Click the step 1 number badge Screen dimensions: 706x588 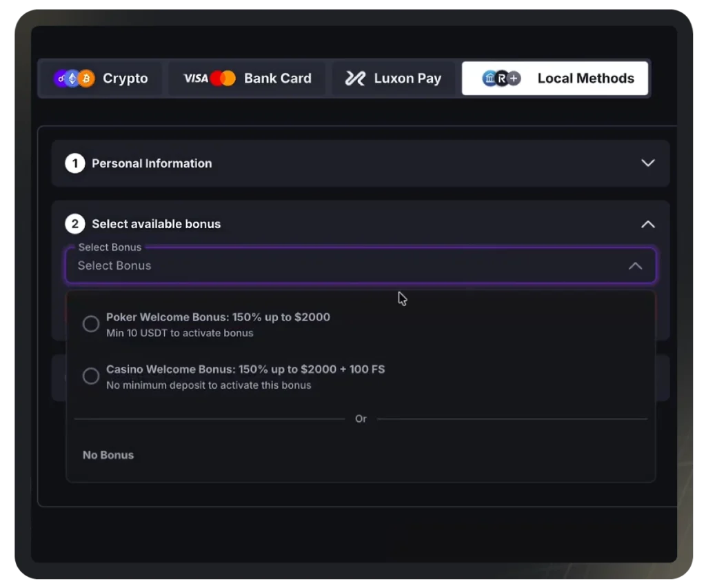click(75, 163)
